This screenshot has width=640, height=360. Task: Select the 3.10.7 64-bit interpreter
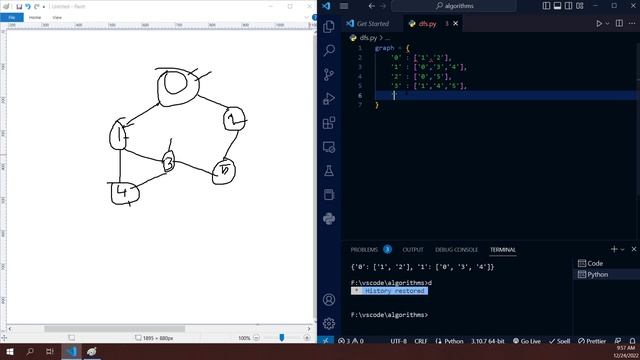[488, 341]
